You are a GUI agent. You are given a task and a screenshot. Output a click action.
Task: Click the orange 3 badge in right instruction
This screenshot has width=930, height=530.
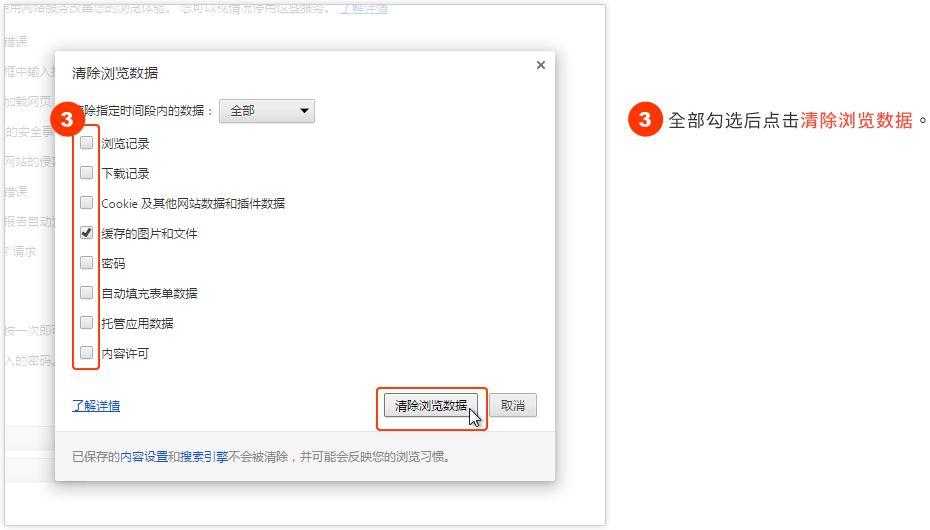[645, 120]
